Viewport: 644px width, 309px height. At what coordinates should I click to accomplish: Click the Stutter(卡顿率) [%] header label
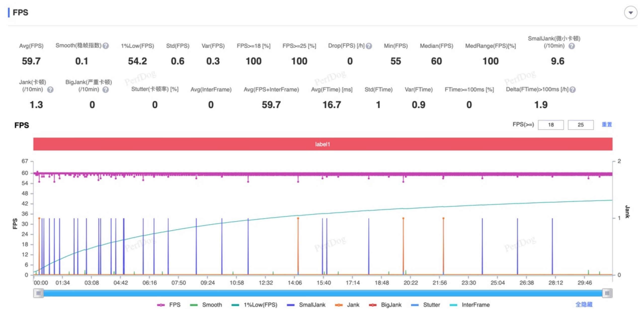(x=155, y=89)
